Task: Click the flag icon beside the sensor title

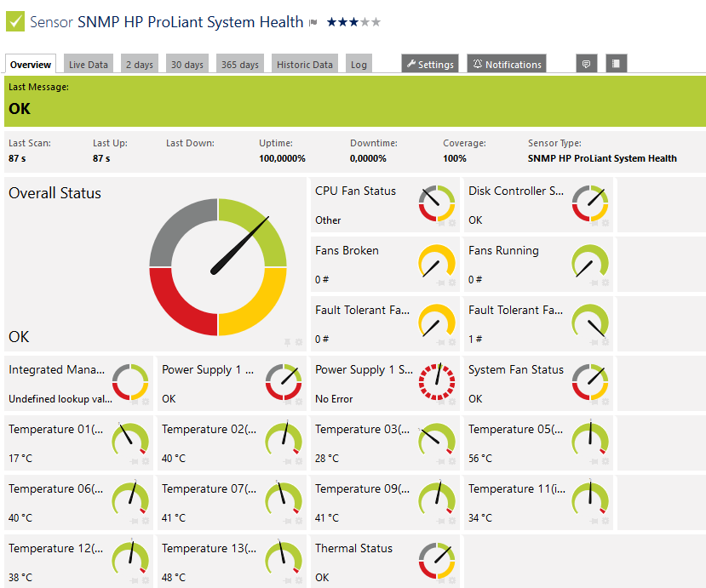Action: 313,22
